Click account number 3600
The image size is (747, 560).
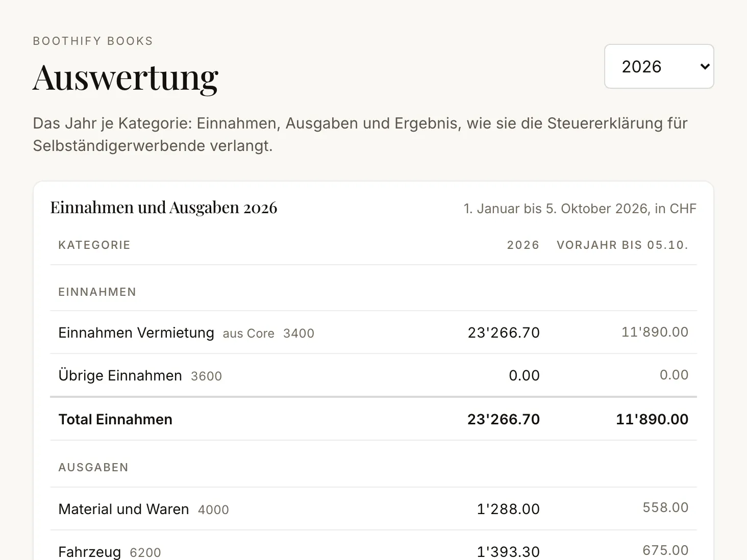point(206,376)
